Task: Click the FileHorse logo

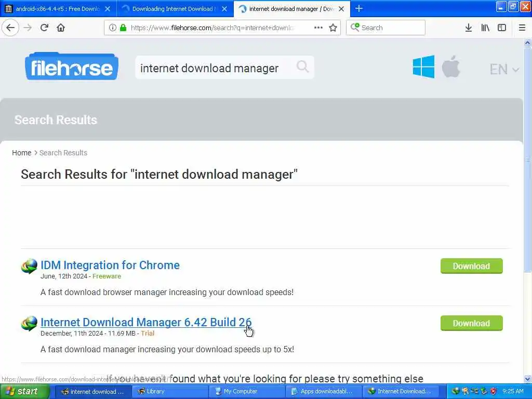Action: click(72, 67)
